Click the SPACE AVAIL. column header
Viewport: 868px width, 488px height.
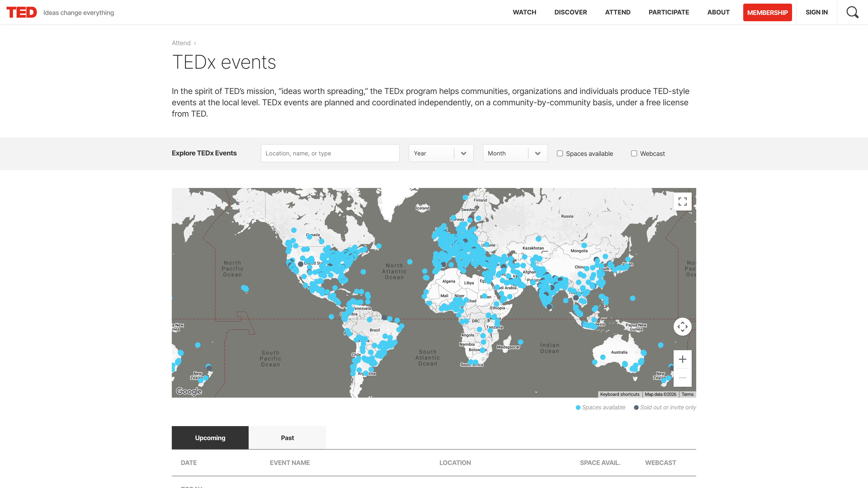click(x=600, y=462)
